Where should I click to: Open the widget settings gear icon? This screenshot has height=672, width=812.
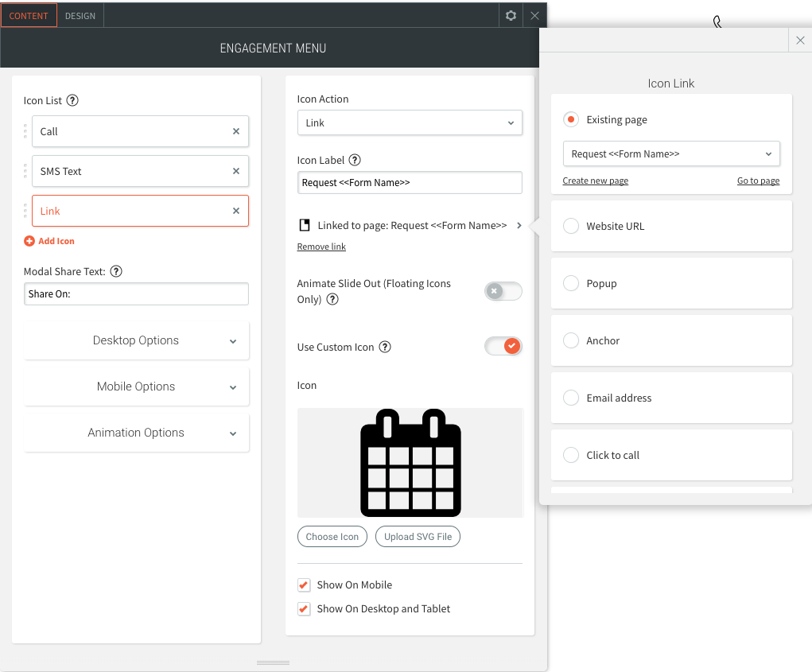[x=511, y=15]
